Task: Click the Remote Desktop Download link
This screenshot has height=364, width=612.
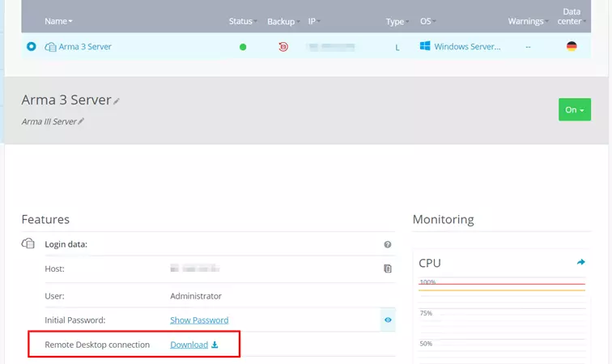Action: (189, 345)
